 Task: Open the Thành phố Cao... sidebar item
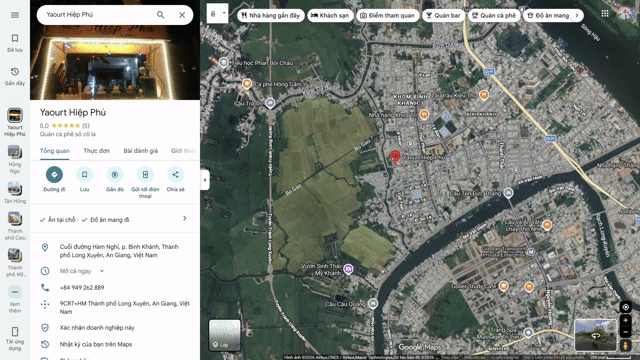click(15, 226)
